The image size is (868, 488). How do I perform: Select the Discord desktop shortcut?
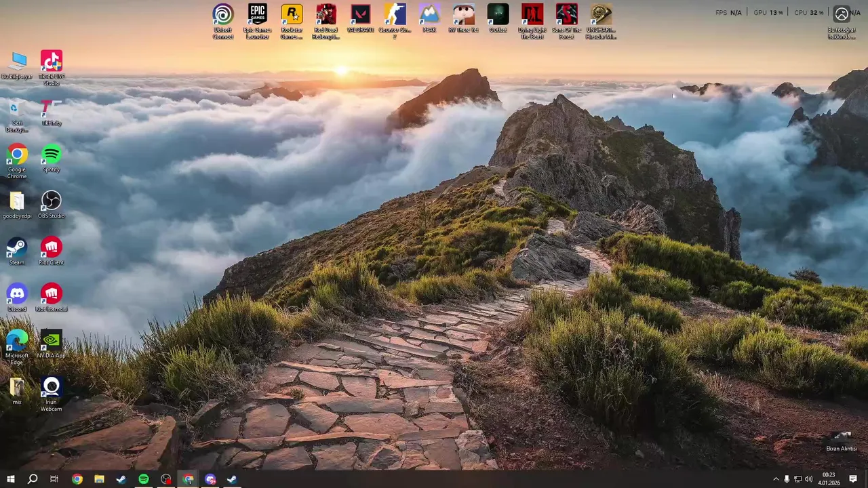(x=17, y=298)
